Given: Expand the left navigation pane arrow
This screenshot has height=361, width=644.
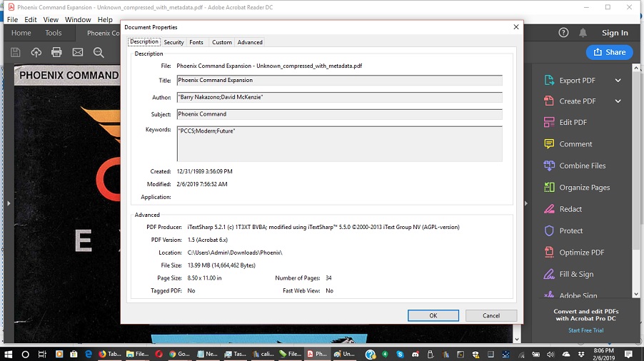Looking at the screenshot, I should coord(9,203).
